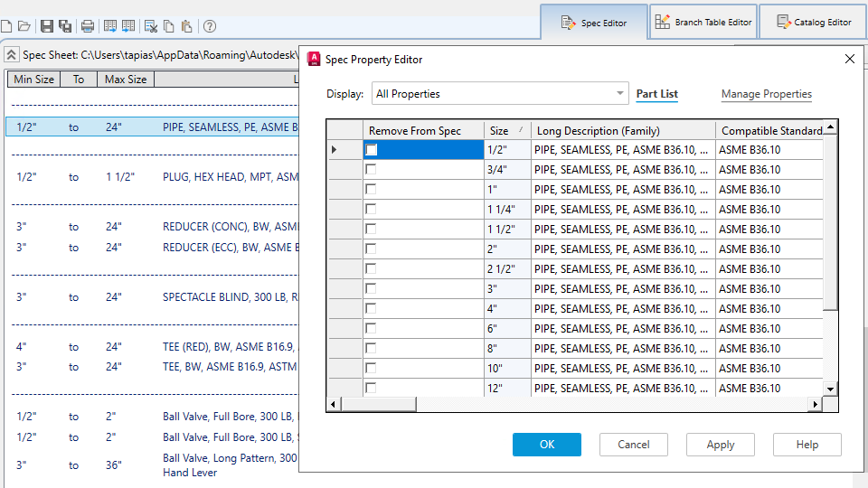
Task: Click first table-with-arrow export icon
Action: tap(110, 26)
